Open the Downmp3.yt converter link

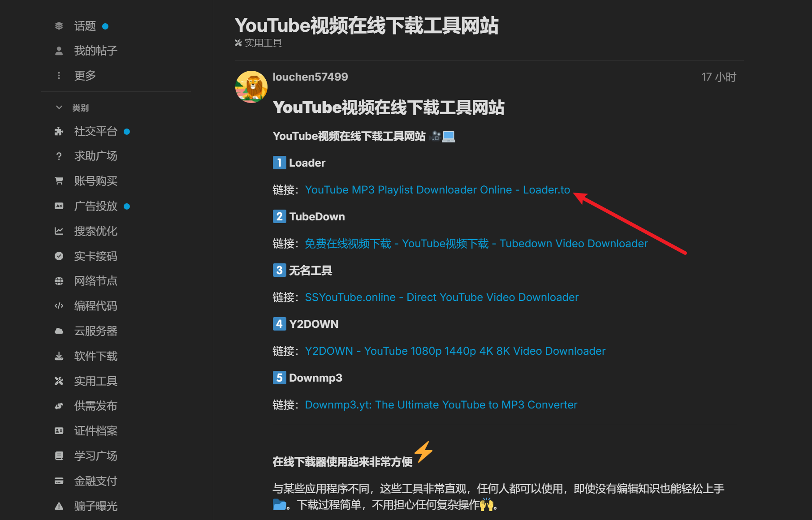coord(441,405)
